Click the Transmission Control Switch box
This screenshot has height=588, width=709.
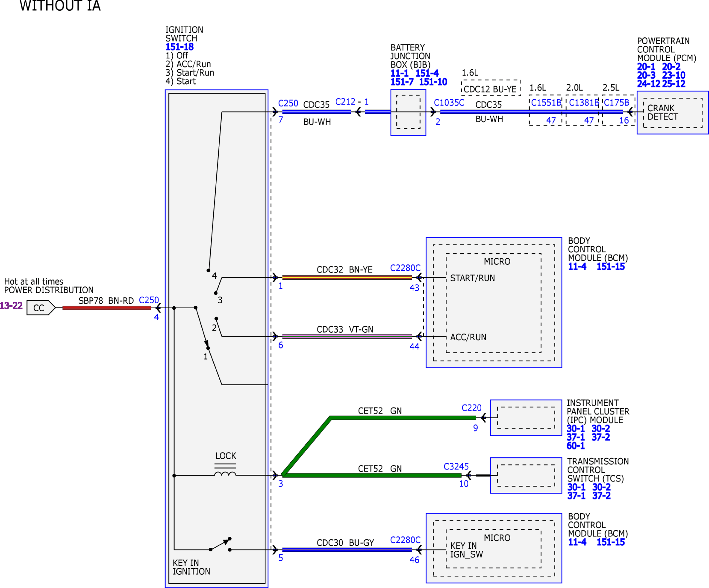(x=526, y=475)
